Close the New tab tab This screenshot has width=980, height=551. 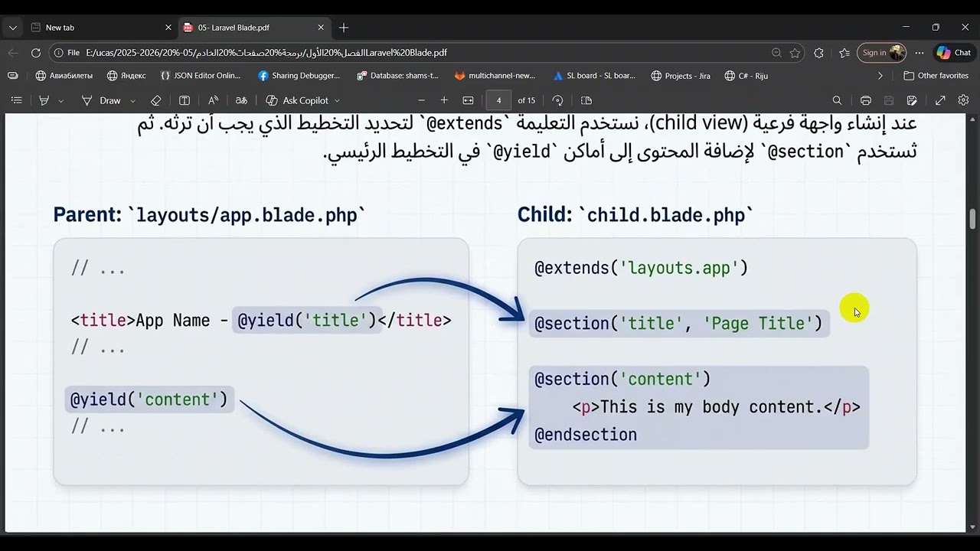point(168,28)
